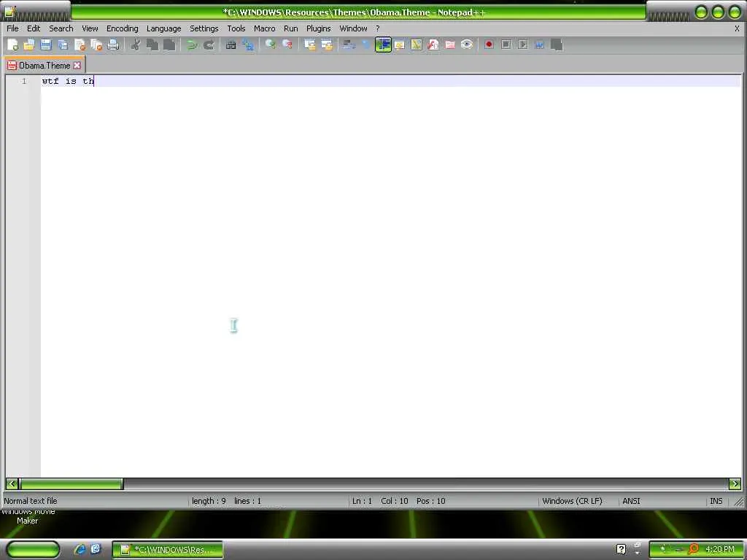The height and width of the screenshot is (560, 747).
Task: Start macro recording with the red dot
Action: click(489, 44)
